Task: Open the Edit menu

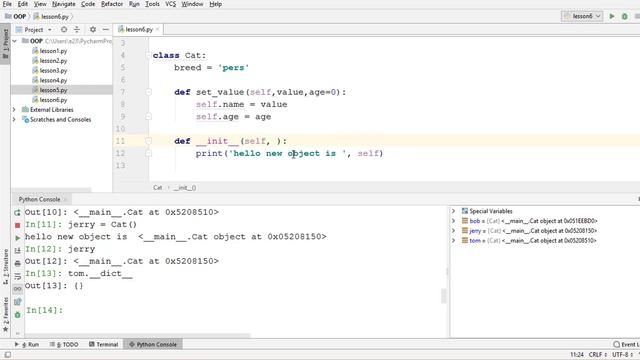Action: pos(23,4)
